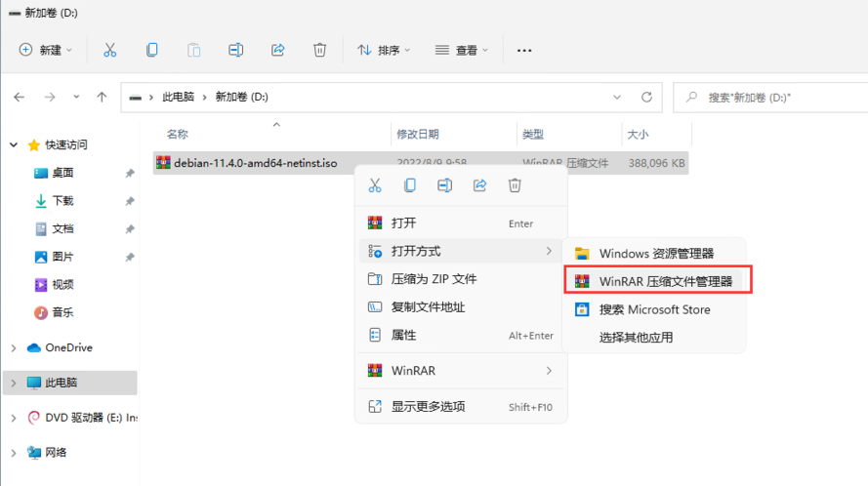Open the WinRAR submenu entry
Viewport: 868px width, 486px height.
(x=461, y=371)
